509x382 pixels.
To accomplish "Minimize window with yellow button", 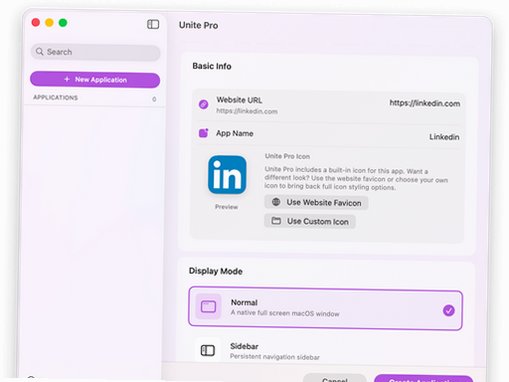I will coord(49,23).
